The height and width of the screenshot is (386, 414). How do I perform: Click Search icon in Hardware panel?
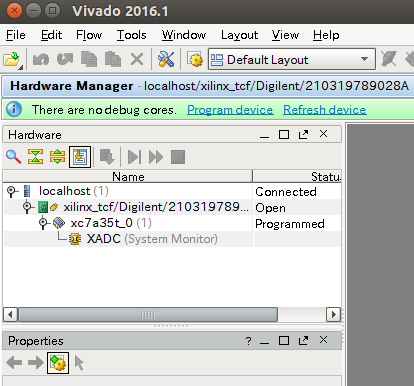(14, 157)
